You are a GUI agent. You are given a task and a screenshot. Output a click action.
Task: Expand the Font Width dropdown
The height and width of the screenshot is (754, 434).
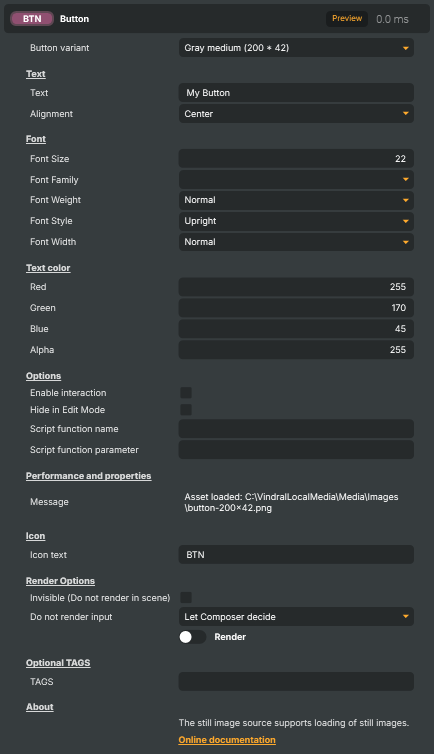point(296,242)
